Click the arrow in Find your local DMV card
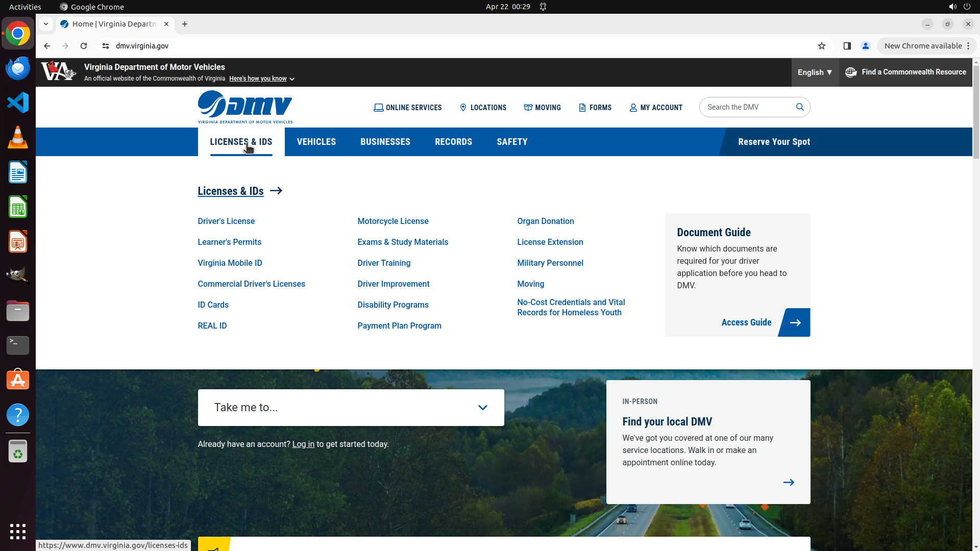980x551 pixels. [789, 482]
